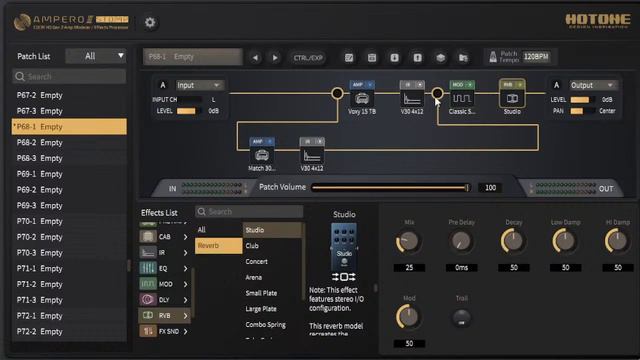
Task: Click the patch name field P68-1 Empty
Action: 193,57
